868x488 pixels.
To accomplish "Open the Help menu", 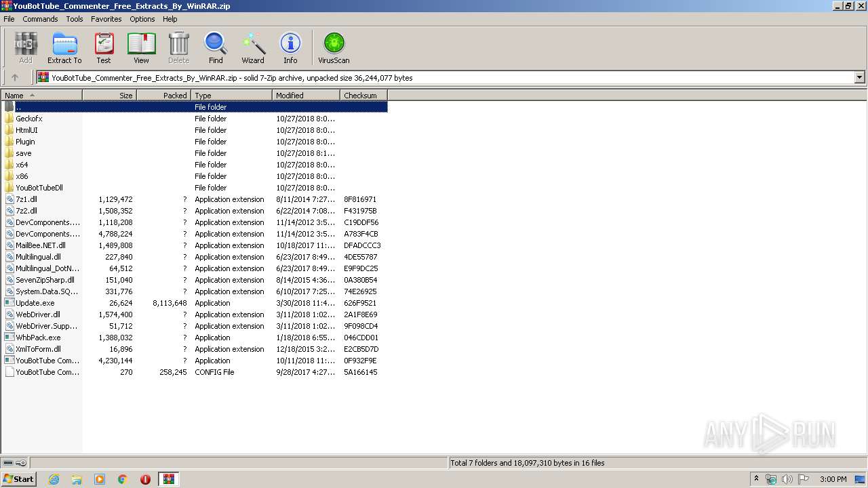I will (x=170, y=19).
